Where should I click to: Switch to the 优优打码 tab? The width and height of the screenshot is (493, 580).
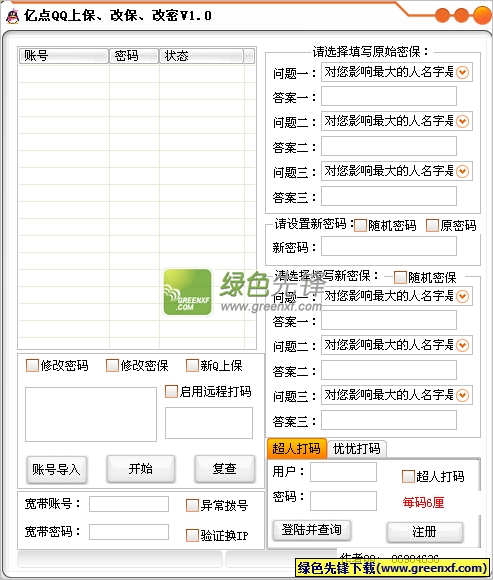[x=357, y=449]
